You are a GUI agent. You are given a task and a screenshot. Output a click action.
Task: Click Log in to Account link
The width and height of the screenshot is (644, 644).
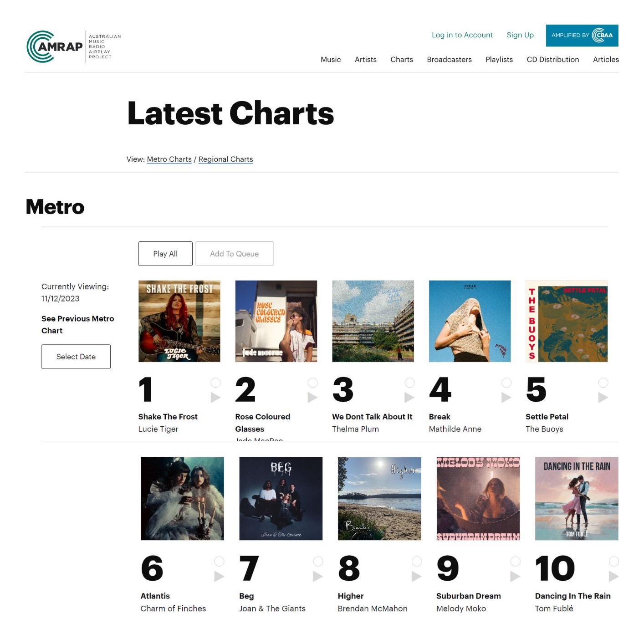pos(462,35)
